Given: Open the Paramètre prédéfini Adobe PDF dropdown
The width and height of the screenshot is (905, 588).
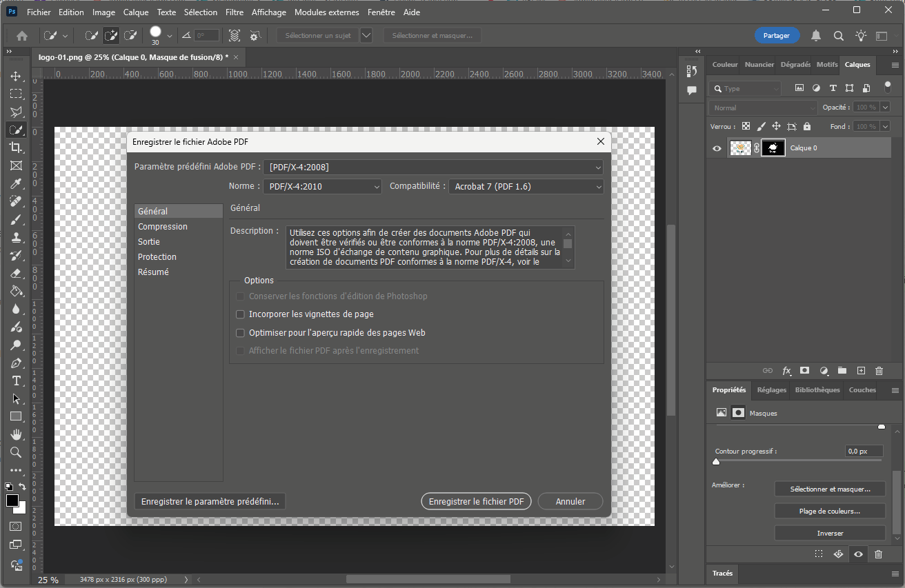Looking at the screenshot, I should [x=433, y=167].
